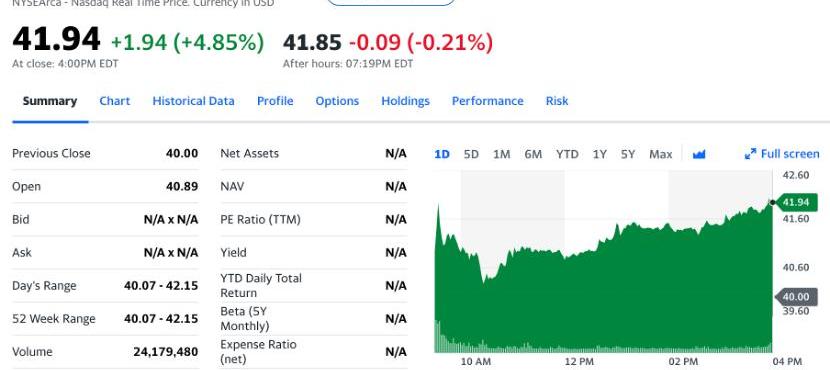Choose the 1M chart range
The height and width of the screenshot is (370, 830).
click(x=501, y=155)
